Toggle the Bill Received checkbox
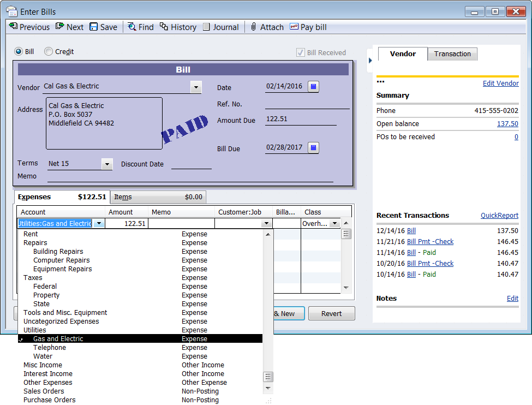Viewport: 532px width, 405px height. click(x=300, y=52)
